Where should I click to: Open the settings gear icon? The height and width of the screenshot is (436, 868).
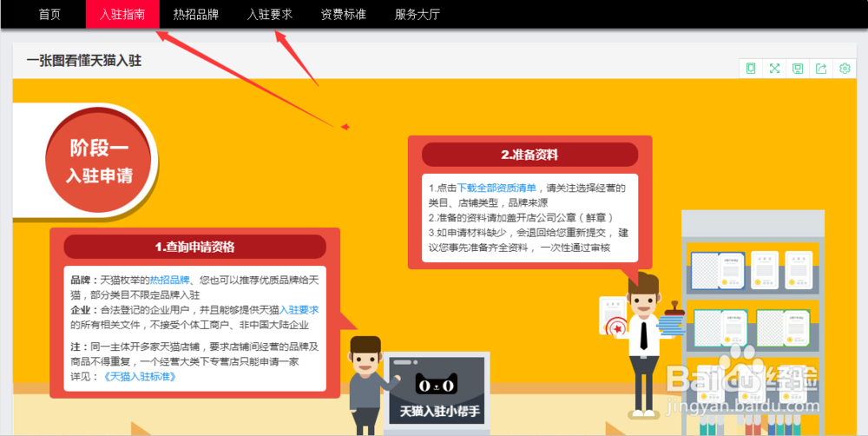tap(845, 69)
